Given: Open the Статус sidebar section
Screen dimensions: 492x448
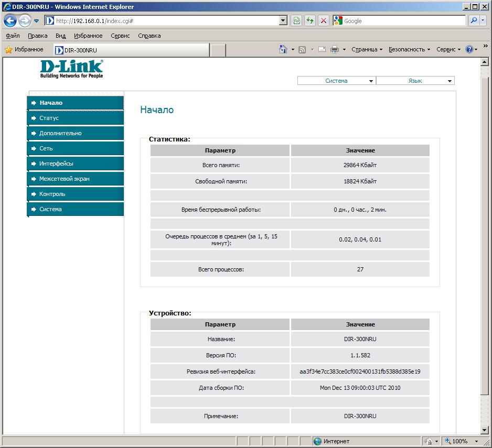Looking at the screenshot, I should coord(76,118).
